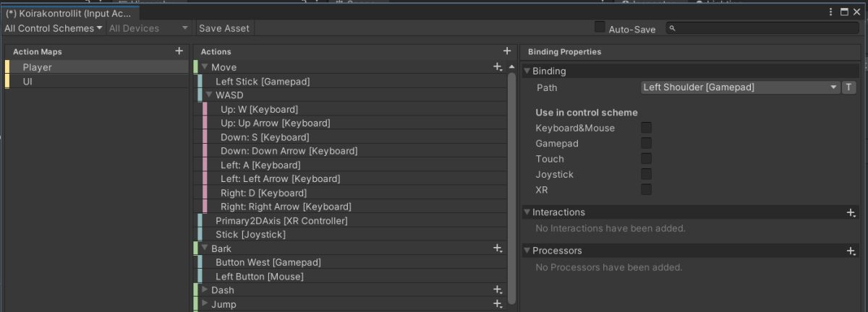Image resolution: width=868 pixels, height=312 pixels.
Task: Add a new action in Actions panel
Action: (507, 51)
